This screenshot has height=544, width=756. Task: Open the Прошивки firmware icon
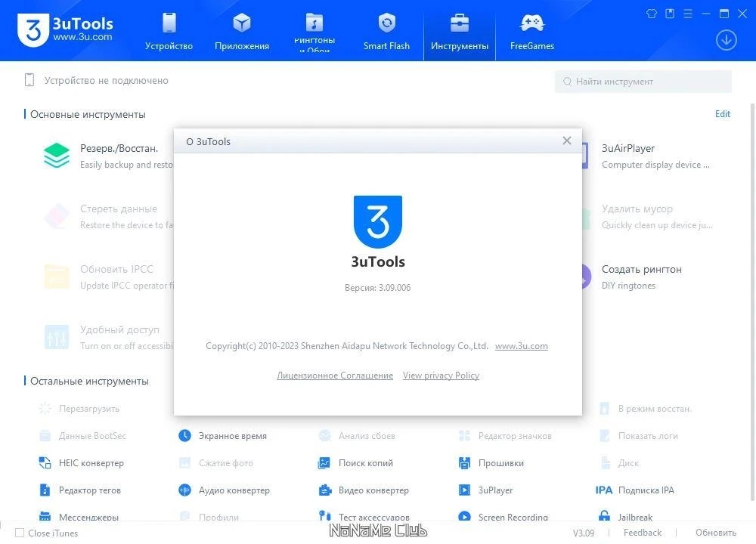[464, 463]
